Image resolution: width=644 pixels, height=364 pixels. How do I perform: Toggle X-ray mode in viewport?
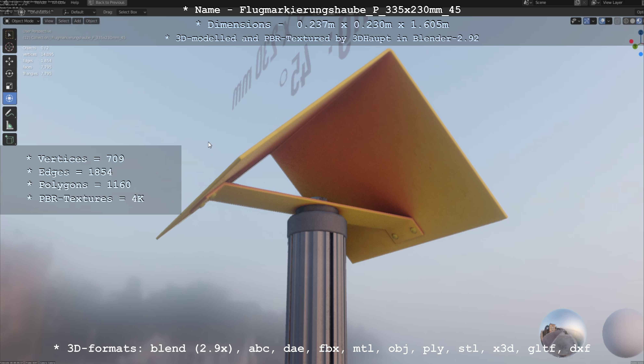click(x=617, y=21)
